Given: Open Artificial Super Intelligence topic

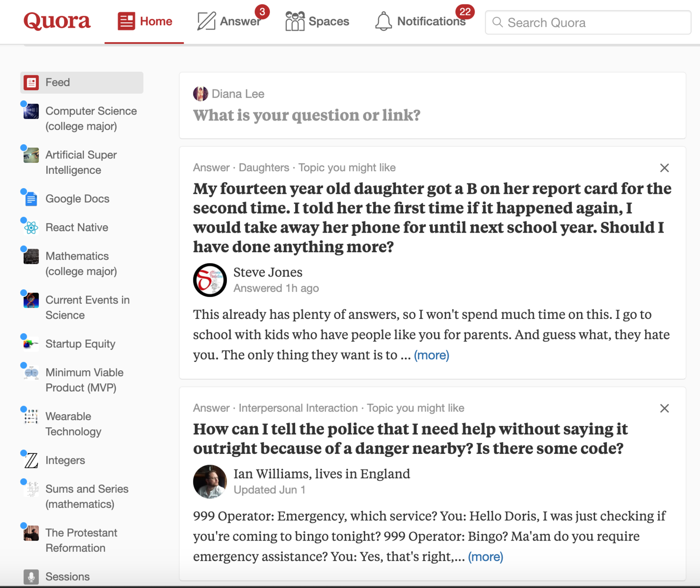Looking at the screenshot, I should [x=81, y=162].
